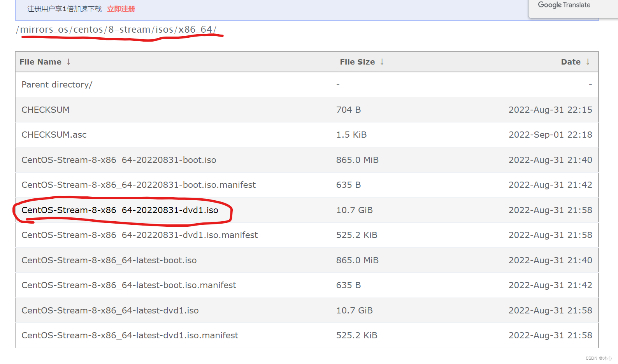Download CentOS-Stream-8-x86_64-20220831-boot.iso
Image resolution: width=618 pixels, height=364 pixels.
coord(119,160)
